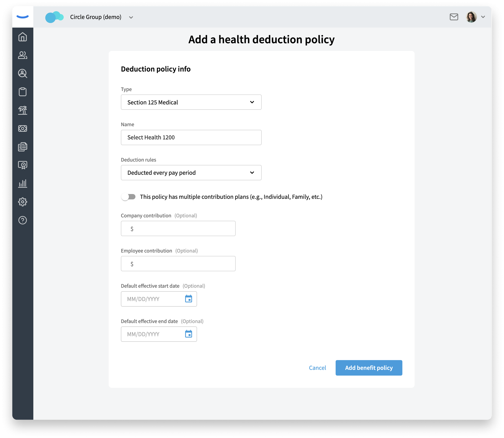Screen dimensions: 504x438
Task: Open the Deduction rules dropdown
Action: 191,172
